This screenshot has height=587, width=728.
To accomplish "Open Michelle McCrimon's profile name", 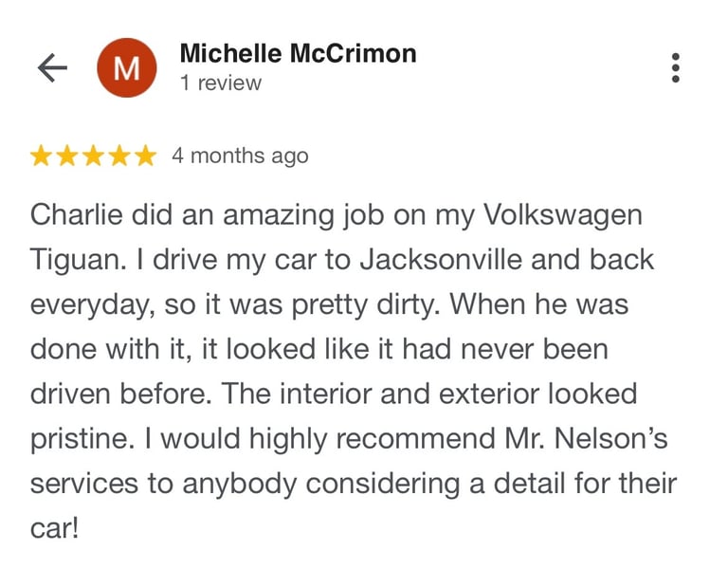I will 298,53.
